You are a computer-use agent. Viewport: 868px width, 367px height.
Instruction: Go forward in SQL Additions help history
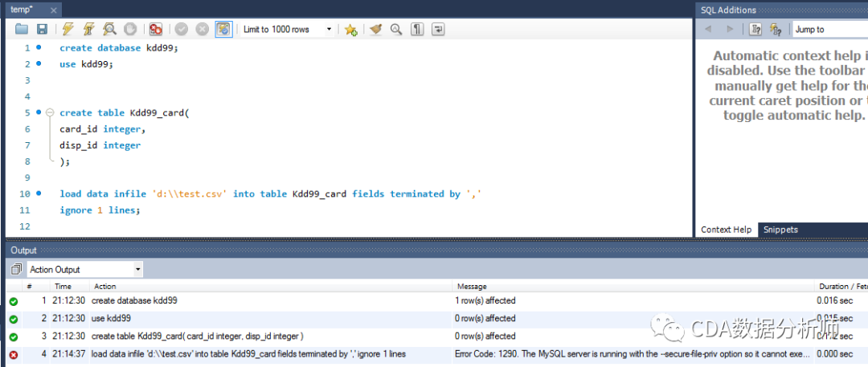[730, 30]
